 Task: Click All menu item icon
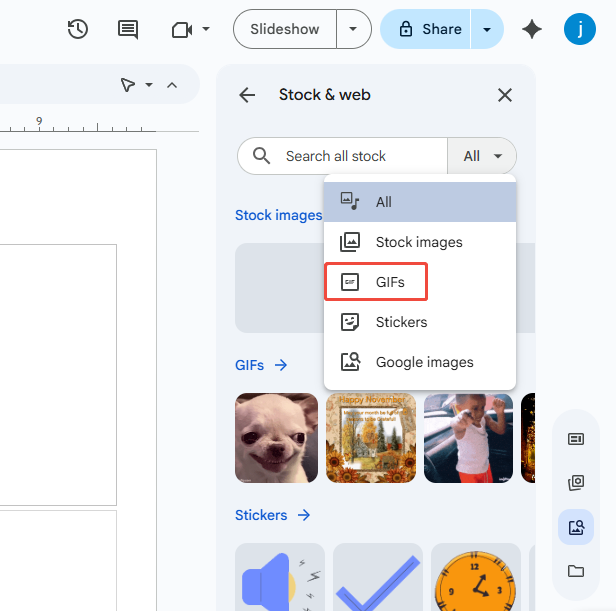(x=350, y=201)
